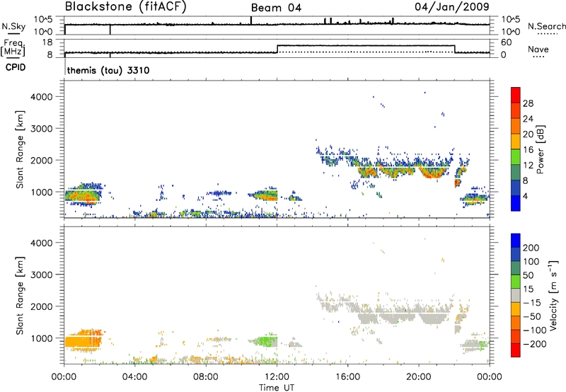Click the '-200' value on velocity color bar
Image resolution: width=566 pixels, height=392 pixels.
(534, 344)
